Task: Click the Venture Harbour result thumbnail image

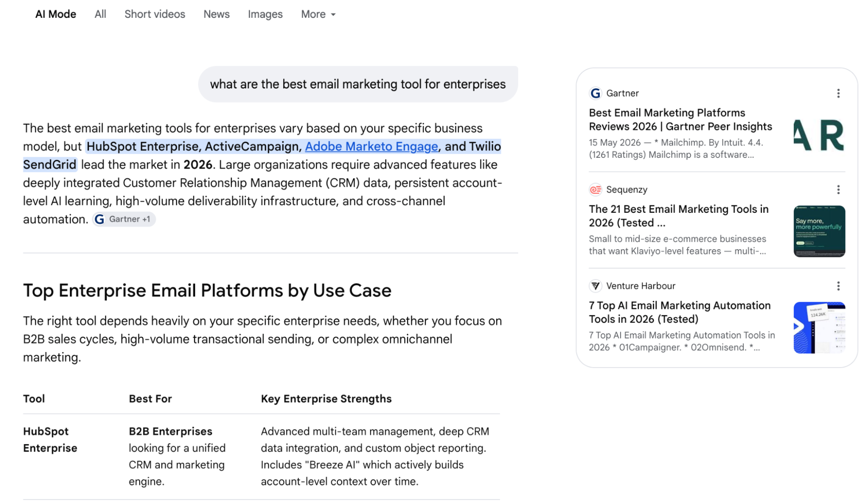Action: tap(819, 328)
